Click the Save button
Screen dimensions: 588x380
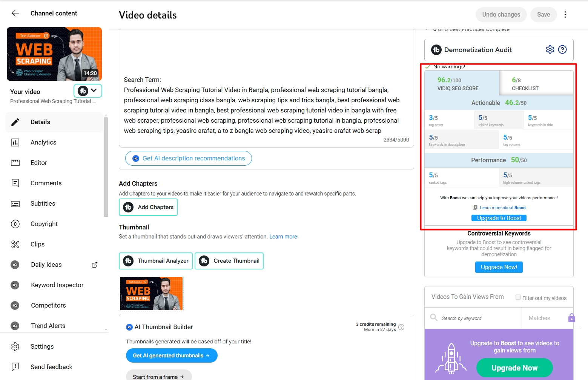543,15
